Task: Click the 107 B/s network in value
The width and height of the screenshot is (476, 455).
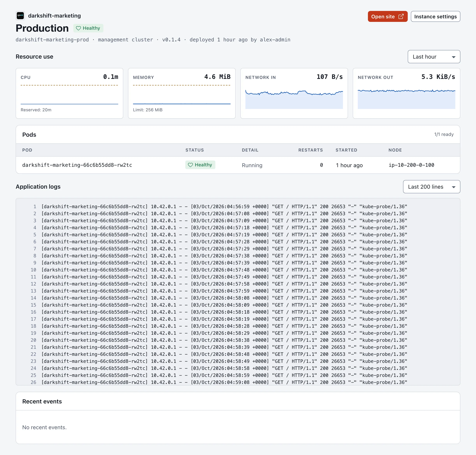Action: tap(330, 77)
